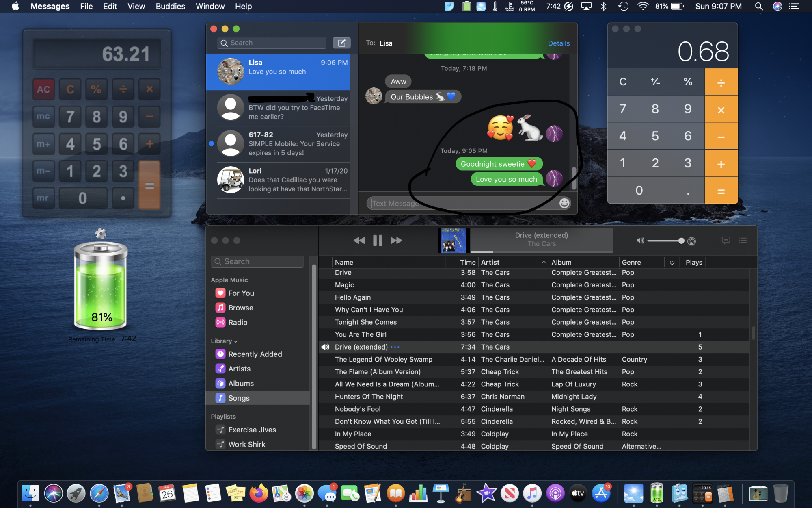The height and width of the screenshot is (508, 812).
Task: Click the C clear key on the Calculator app
Action: click(623, 82)
